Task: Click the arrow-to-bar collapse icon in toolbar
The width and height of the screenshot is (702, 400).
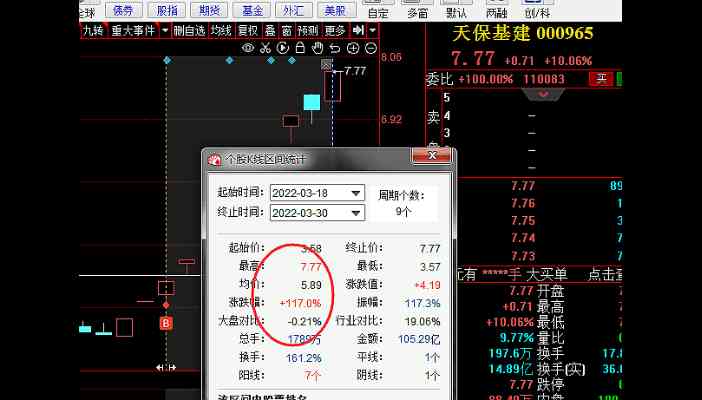Action: (x=358, y=30)
